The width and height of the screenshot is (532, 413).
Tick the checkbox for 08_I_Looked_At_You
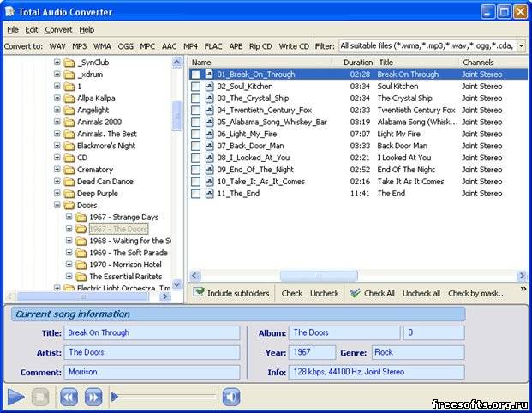196,158
